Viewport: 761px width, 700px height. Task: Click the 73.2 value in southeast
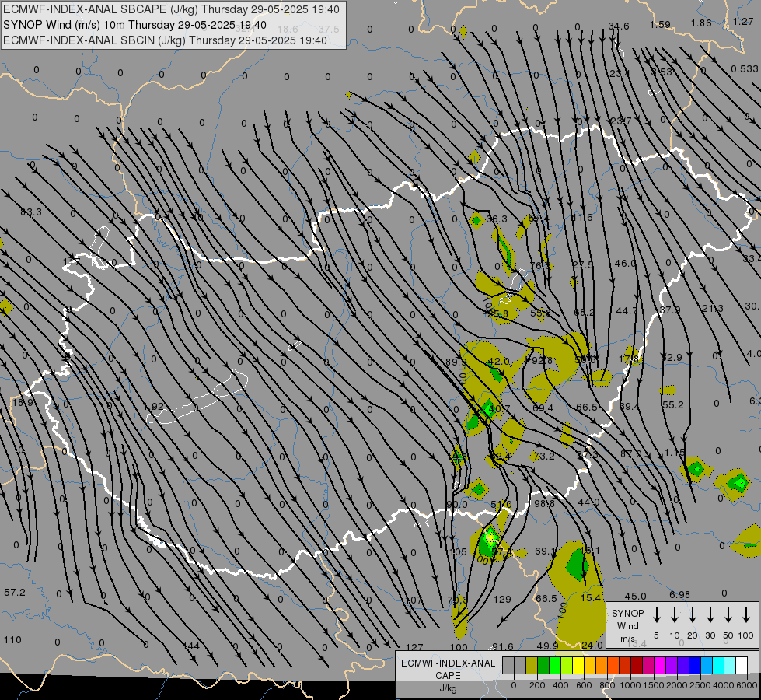pos(543,456)
